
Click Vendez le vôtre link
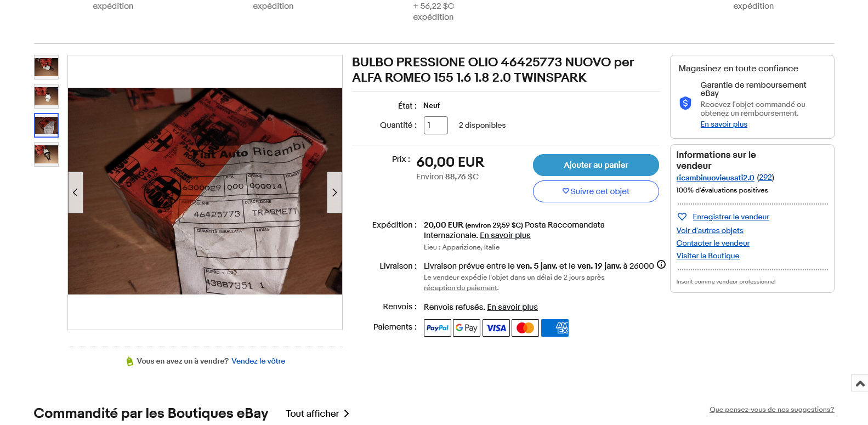tap(258, 361)
